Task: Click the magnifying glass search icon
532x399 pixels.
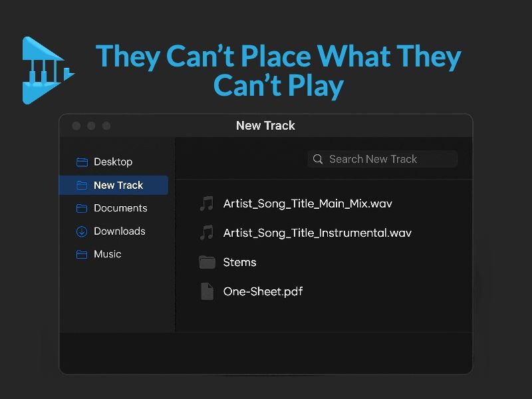Action: (x=318, y=160)
